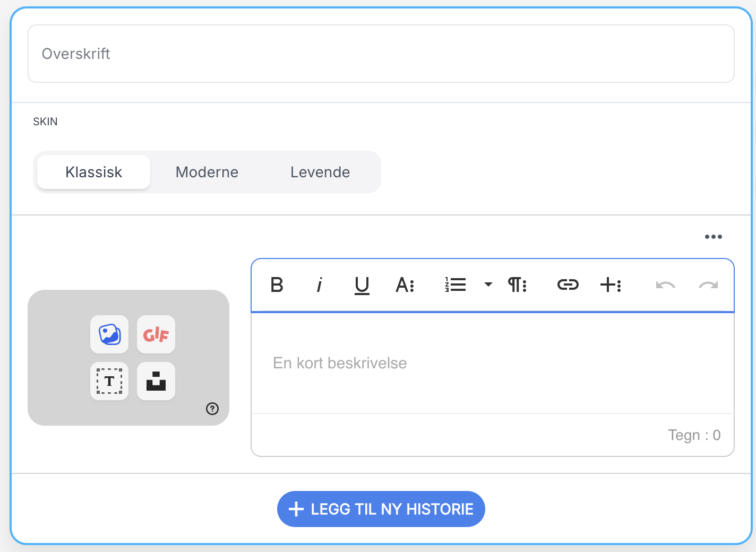Redo the last edit
The width and height of the screenshot is (756, 552).
(x=708, y=285)
